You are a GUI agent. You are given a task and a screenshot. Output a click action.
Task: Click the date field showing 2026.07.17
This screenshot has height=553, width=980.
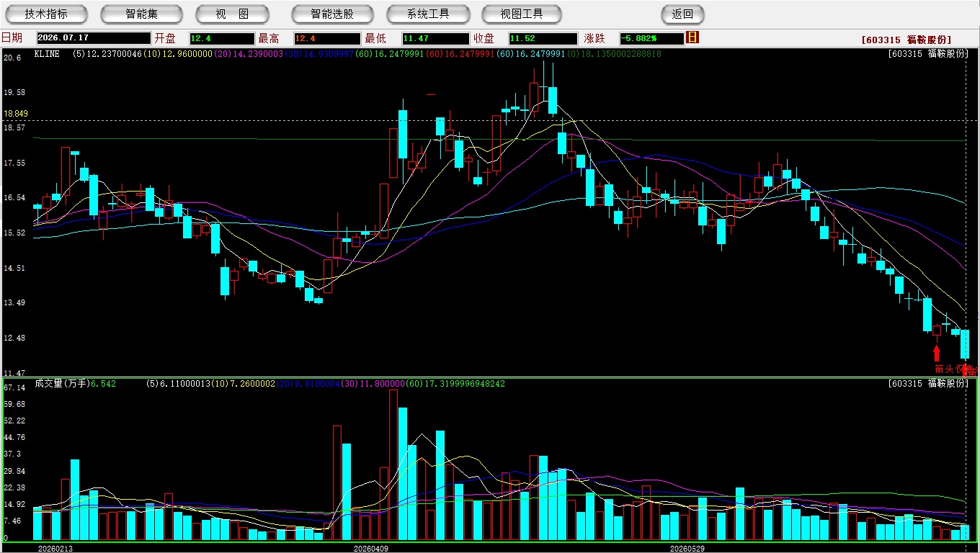94,38
